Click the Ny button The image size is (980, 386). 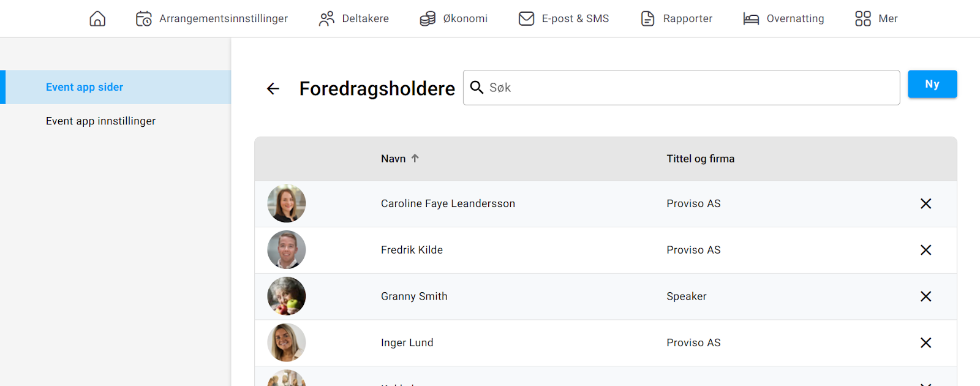coord(932,84)
